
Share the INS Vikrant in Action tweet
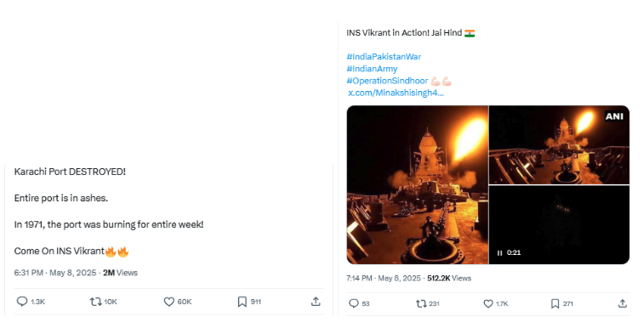tap(623, 303)
